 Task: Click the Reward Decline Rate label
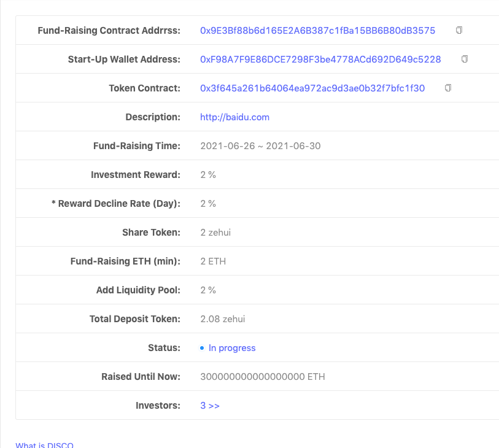click(x=116, y=204)
